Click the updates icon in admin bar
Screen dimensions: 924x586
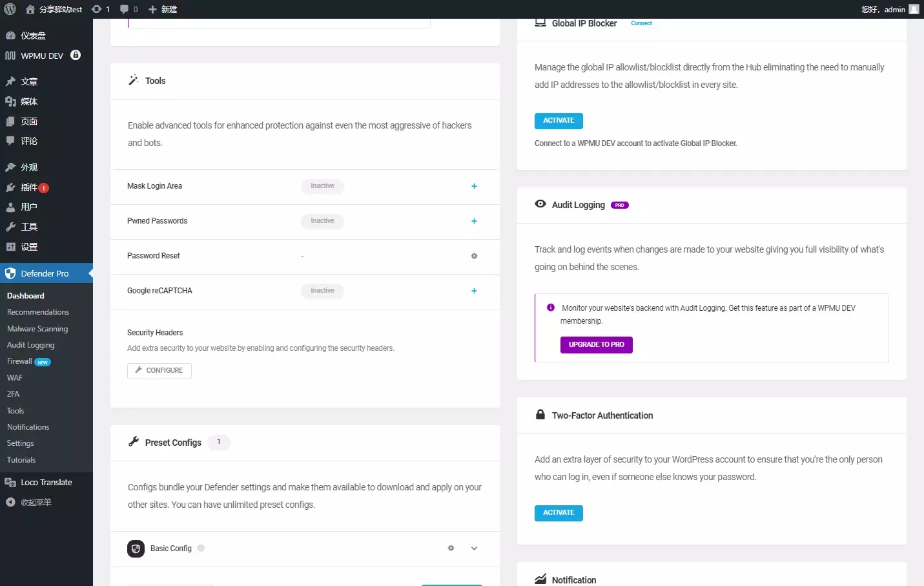click(x=97, y=9)
